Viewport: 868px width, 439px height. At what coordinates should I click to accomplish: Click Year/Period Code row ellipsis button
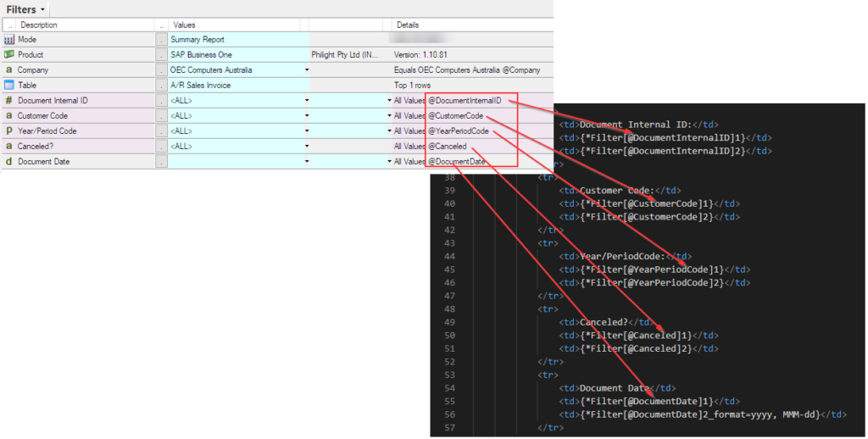click(161, 131)
